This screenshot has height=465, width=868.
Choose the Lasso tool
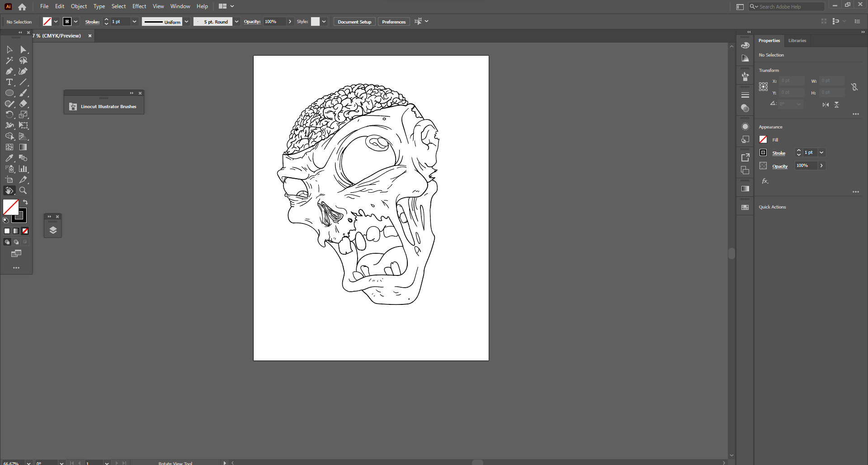[23, 60]
